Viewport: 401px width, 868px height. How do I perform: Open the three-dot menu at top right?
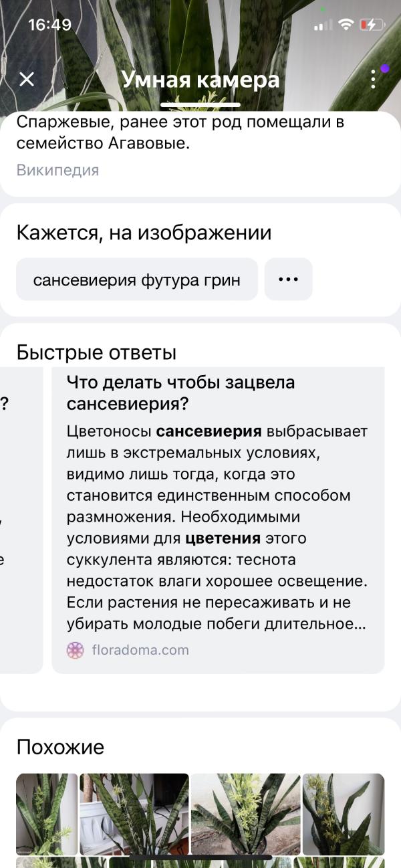(x=374, y=80)
